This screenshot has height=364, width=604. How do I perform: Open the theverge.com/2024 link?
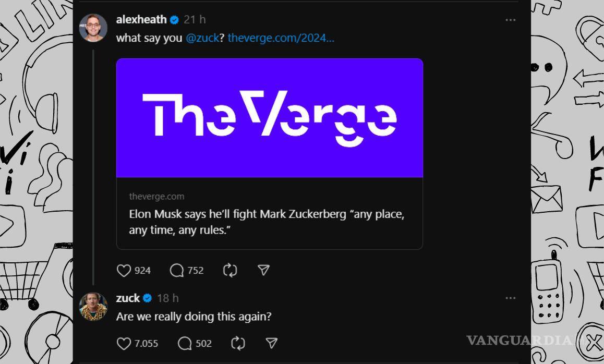pyautogui.click(x=281, y=38)
